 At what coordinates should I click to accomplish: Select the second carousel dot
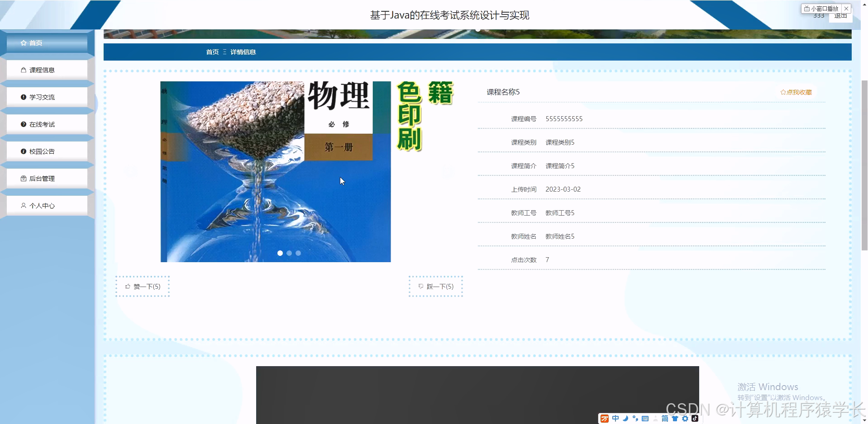(x=289, y=253)
